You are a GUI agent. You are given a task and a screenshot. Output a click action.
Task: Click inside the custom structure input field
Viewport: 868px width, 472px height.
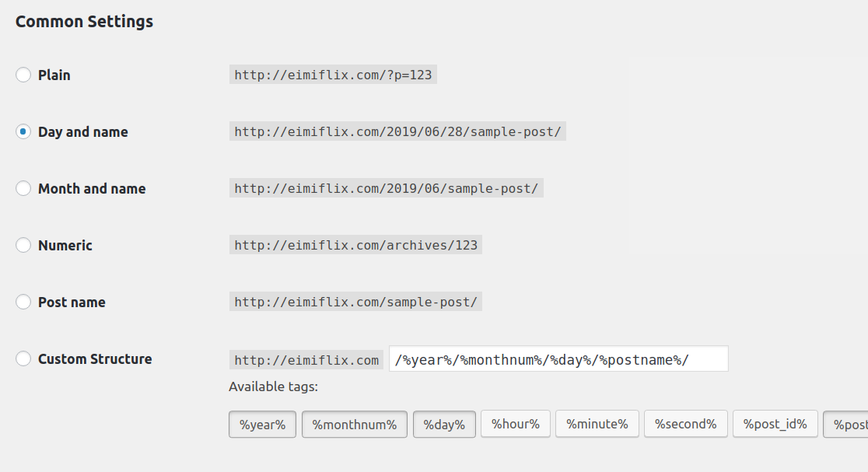558,358
